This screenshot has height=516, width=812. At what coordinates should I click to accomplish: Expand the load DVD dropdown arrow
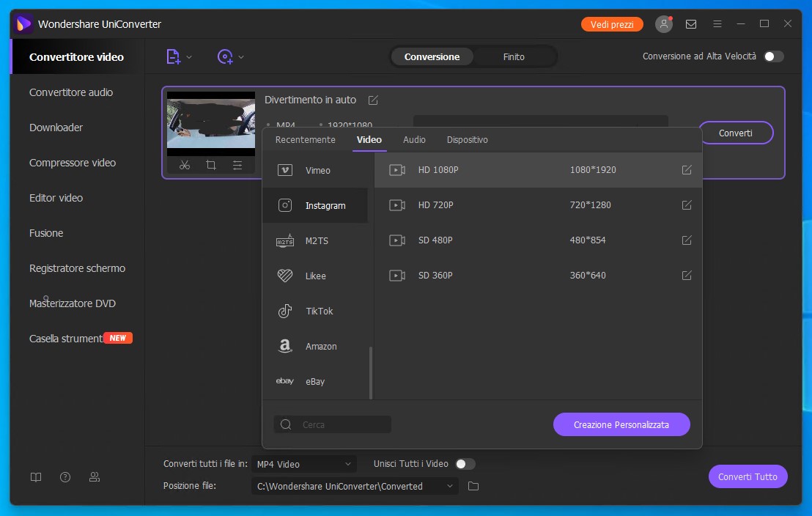(241, 57)
